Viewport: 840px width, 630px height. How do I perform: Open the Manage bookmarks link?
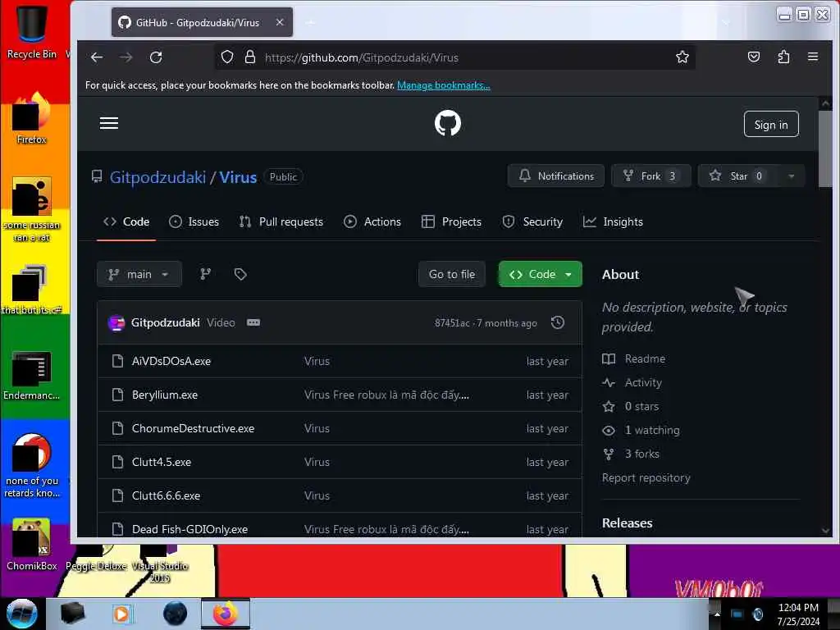point(444,85)
